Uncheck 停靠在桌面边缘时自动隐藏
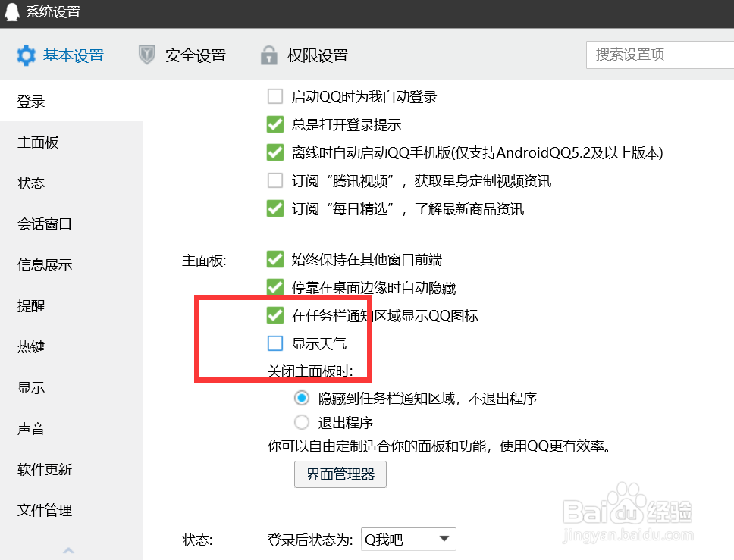Image resolution: width=734 pixels, height=560 pixels. pos(275,287)
